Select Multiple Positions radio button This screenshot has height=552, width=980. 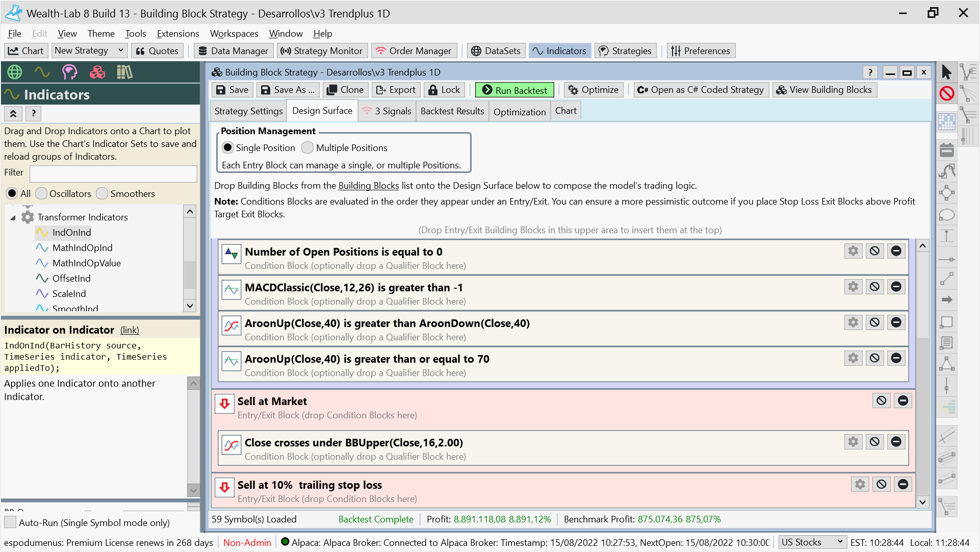pos(307,147)
